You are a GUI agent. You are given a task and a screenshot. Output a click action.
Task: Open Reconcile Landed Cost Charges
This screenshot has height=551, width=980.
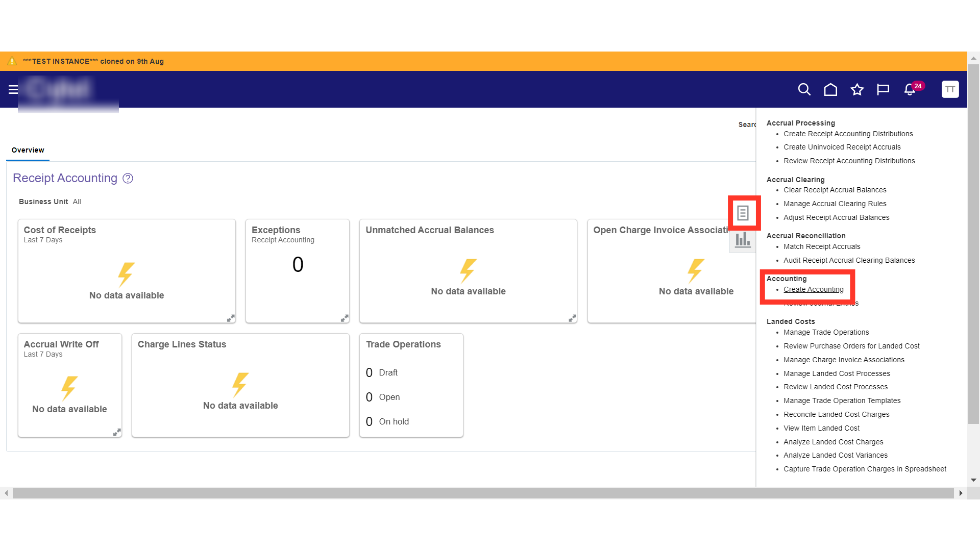tap(837, 414)
